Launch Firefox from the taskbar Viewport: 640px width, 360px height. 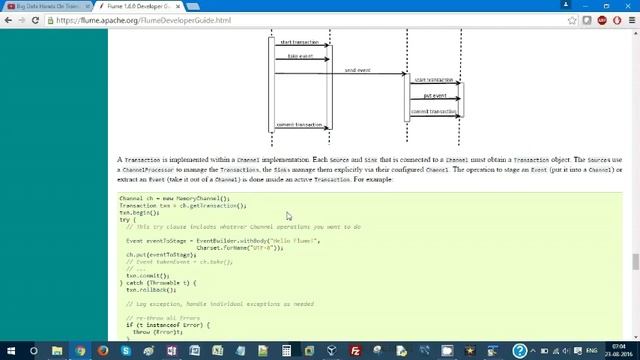click(x=103, y=351)
